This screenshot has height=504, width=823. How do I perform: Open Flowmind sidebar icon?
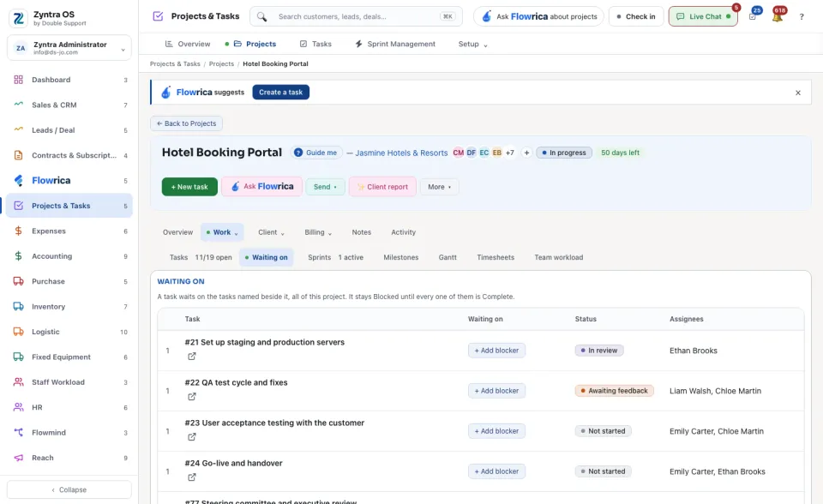[x=18, y=432]
